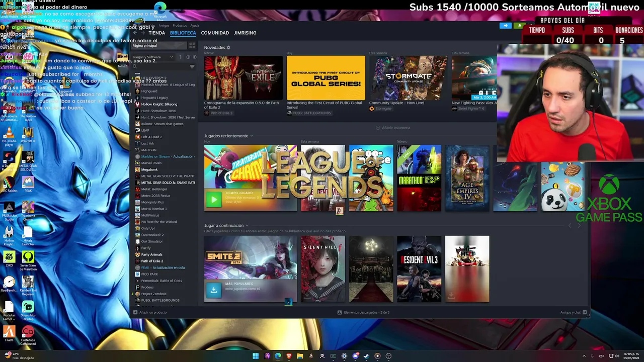Viewport: 644px width, 362px height.
Task: Click the Steam announcements megaphone icon
Action: 506,26
